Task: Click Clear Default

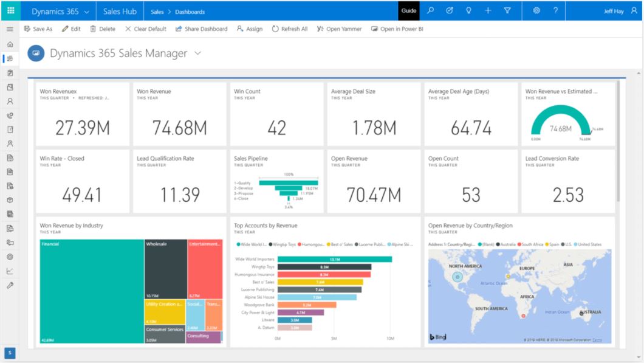Action: [x=146, y=29]
